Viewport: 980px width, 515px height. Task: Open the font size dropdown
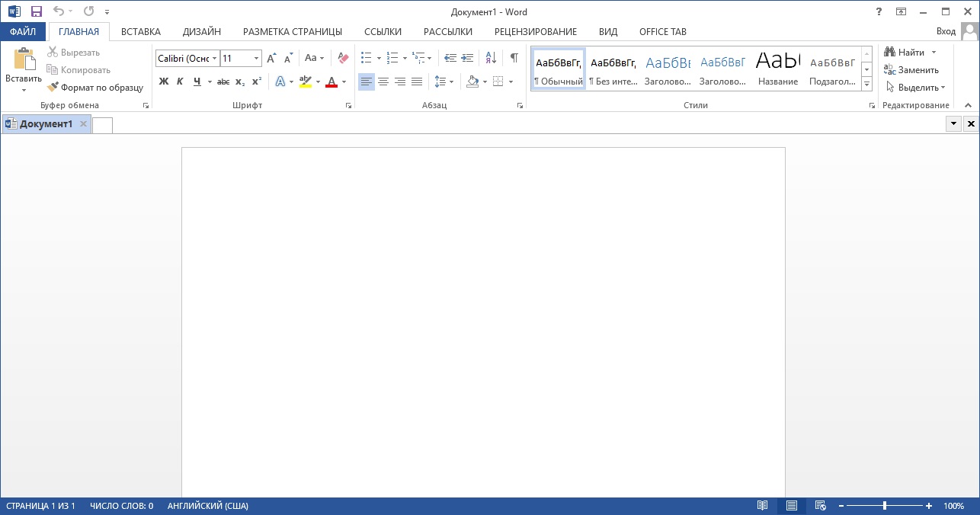[256, 58]
